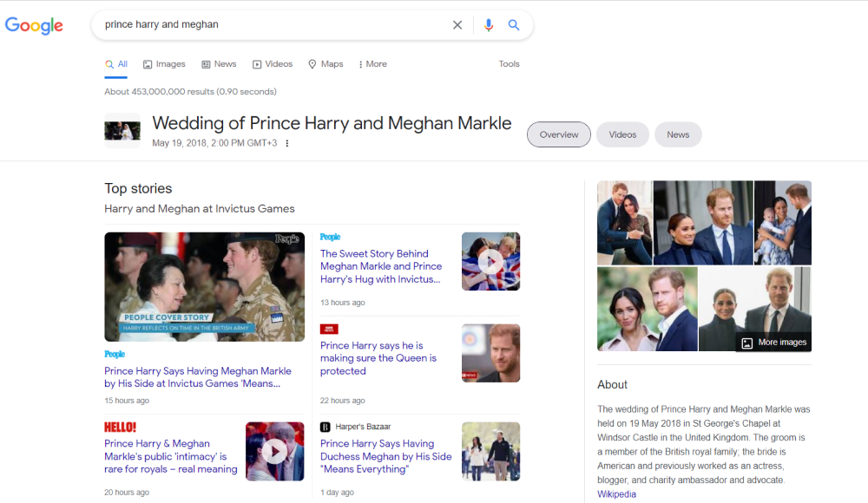Select the Videos chip in knowledge header

tap(622, 134)
